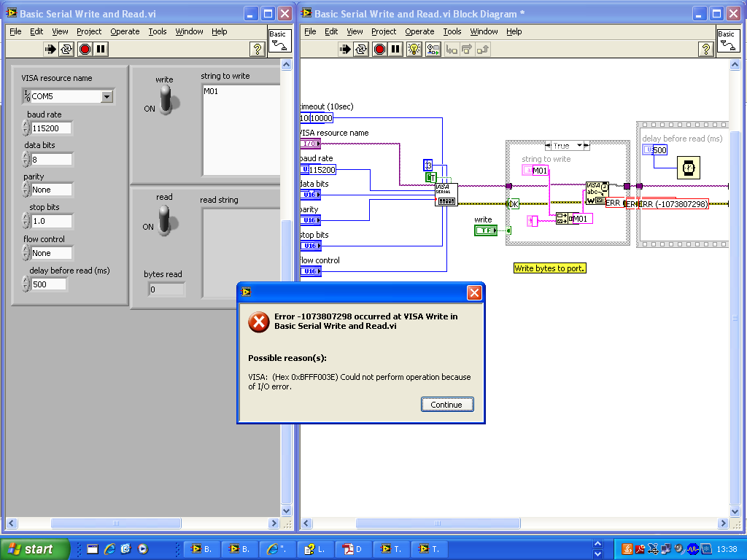Click VI icon pane in Block Diagram corner
Viewport: 747px width, 560px height.
click(729, 41)
